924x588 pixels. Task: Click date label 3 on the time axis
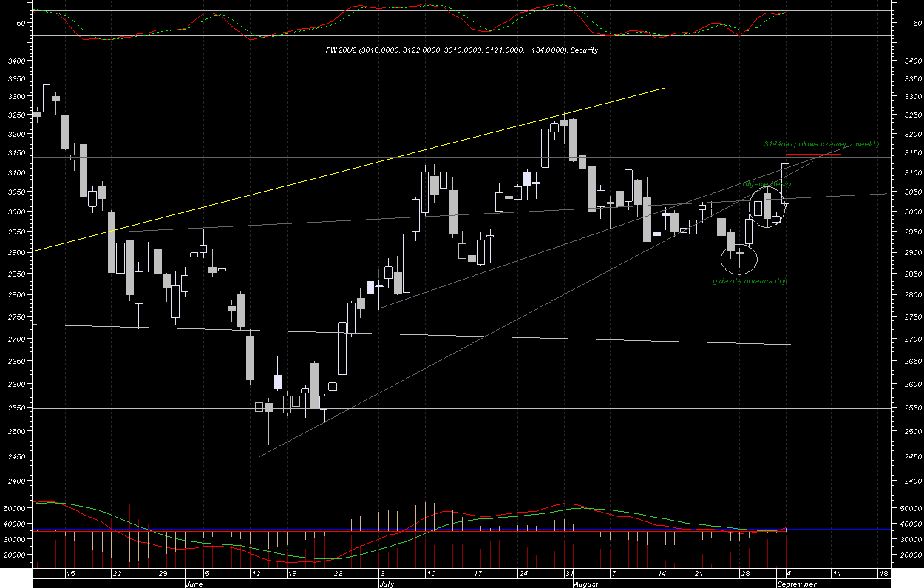tap(382, 573)
